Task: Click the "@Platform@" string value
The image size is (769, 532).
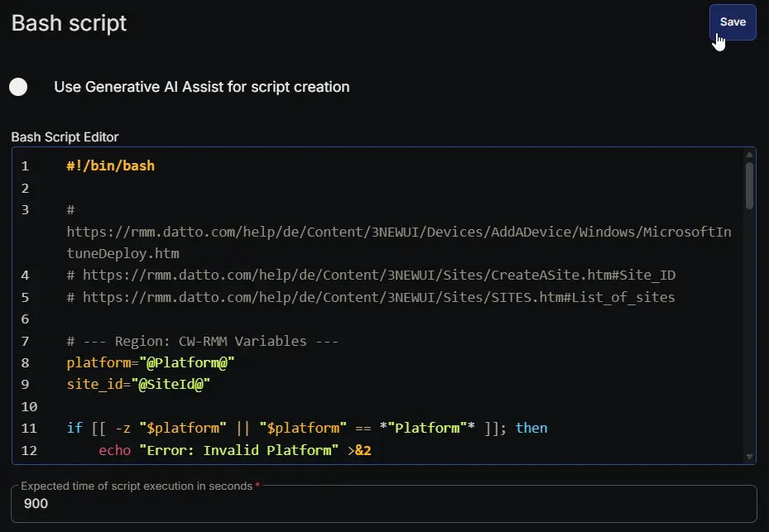Action: pos(187,362)
